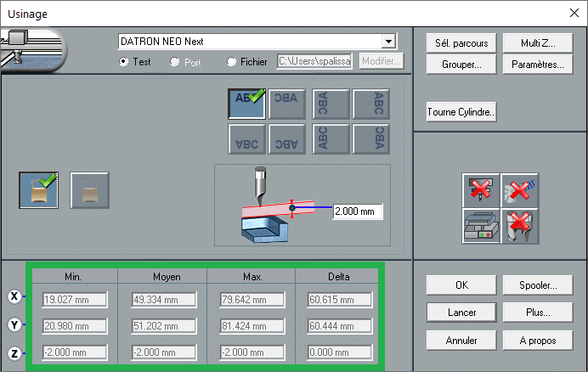The width and height of the screenshot is (588, 372).
Task: Click the Tourne Cylindre.. button
Action: tap(462, 112)
